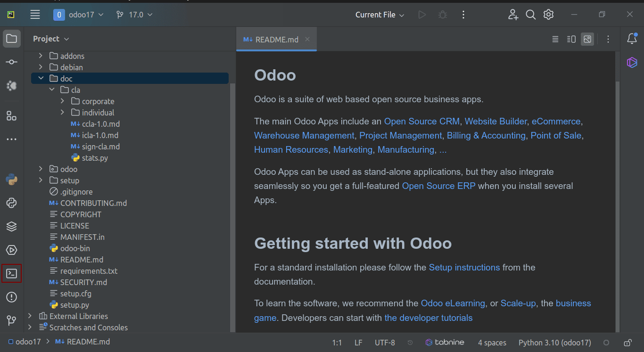
Task: Expand Scratches and Consoles node
Action: [x=30, y=327]
